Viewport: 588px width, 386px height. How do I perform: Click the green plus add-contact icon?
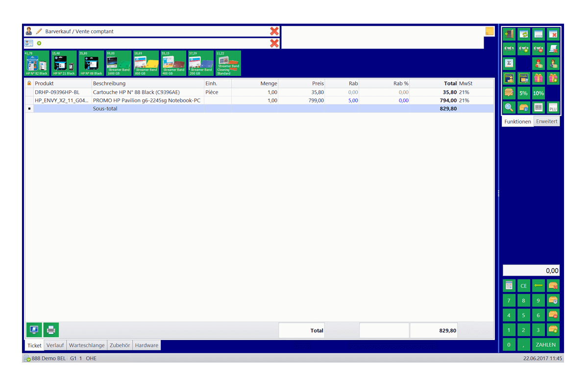tap(39, 43)
